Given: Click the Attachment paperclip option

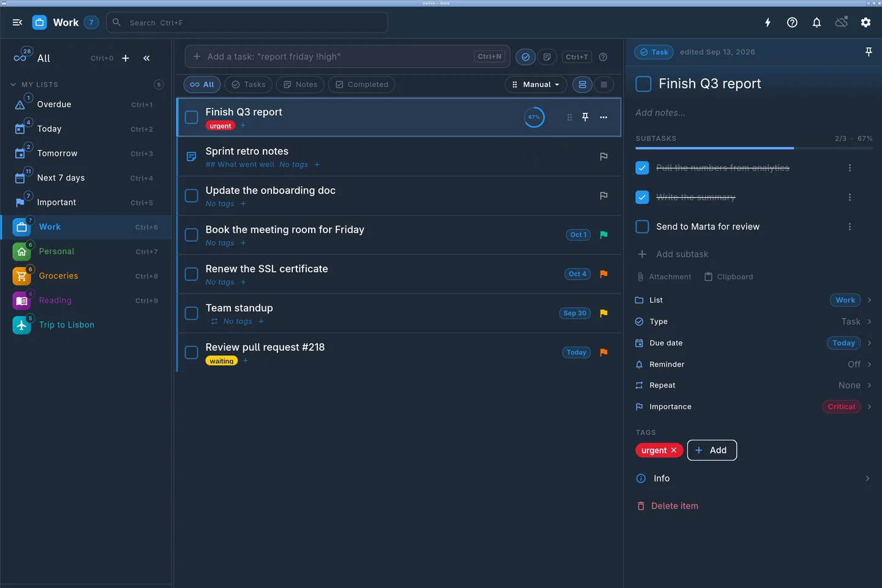Looking at the screenshot, I should point(664,277).
